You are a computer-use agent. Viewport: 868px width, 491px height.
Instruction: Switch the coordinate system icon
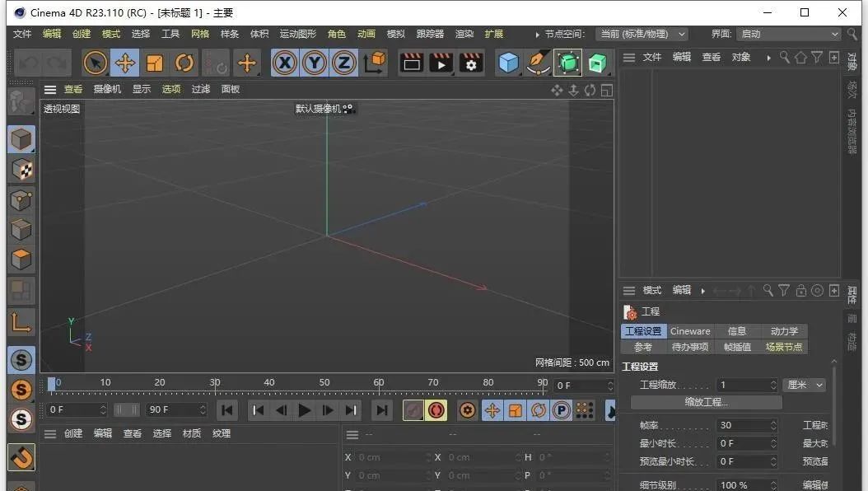click(x=375, y=63)
